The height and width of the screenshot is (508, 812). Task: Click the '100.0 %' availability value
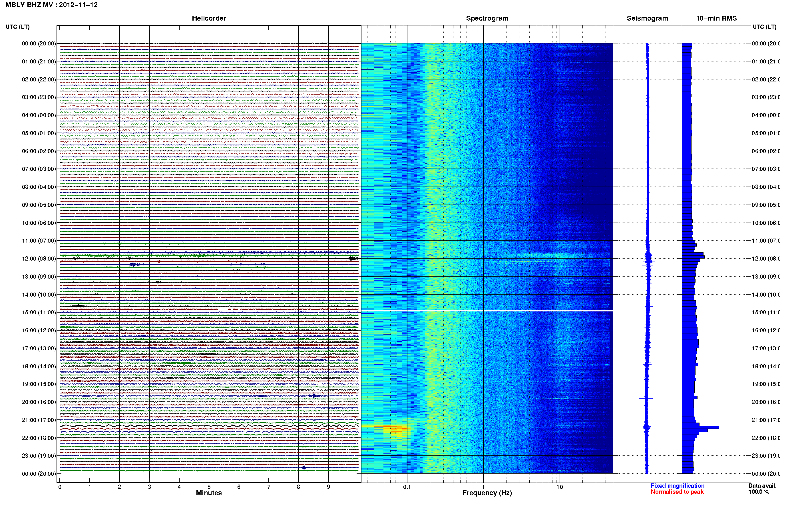[x=759, y=492]
